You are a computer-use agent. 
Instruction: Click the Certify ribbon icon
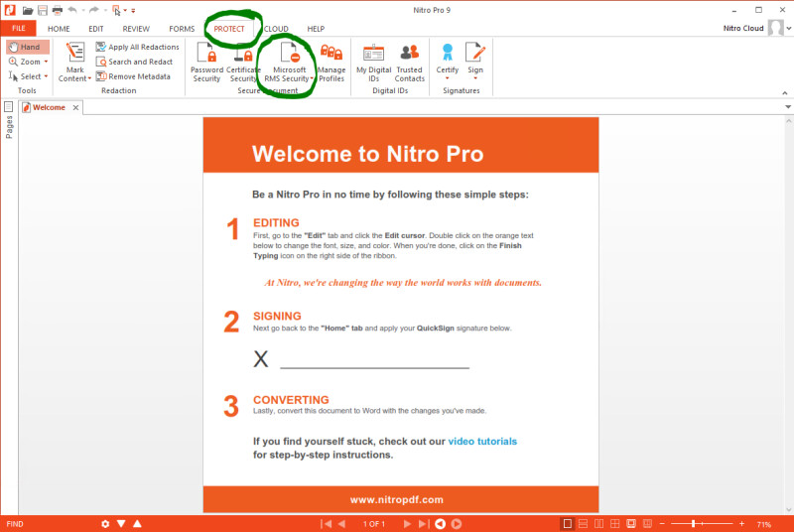coord(448,53)
